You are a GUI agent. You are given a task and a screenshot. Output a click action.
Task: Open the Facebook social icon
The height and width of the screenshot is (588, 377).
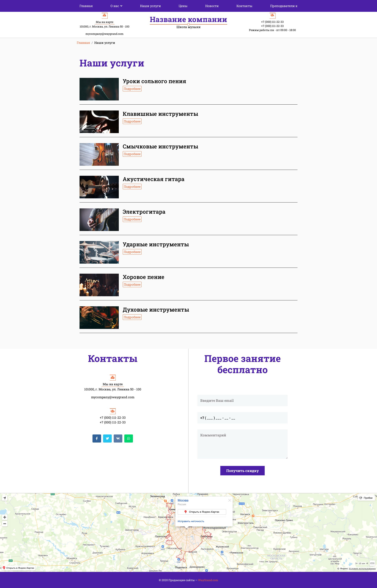point(97,438)
